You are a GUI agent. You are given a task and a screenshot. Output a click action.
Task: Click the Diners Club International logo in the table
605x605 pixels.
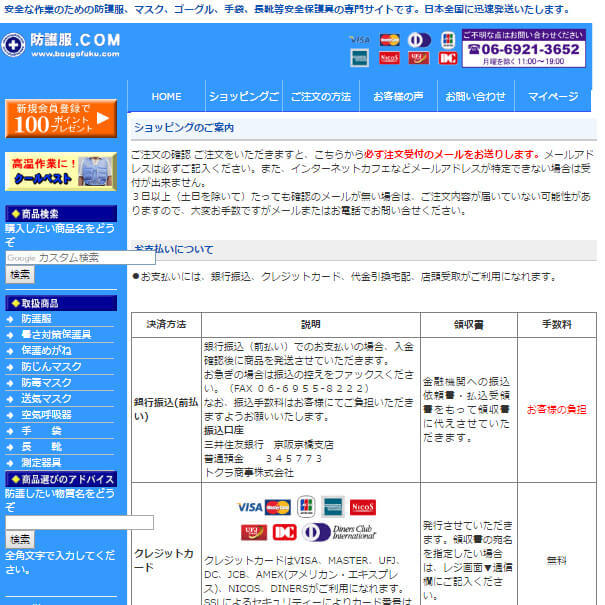[339, 532]
